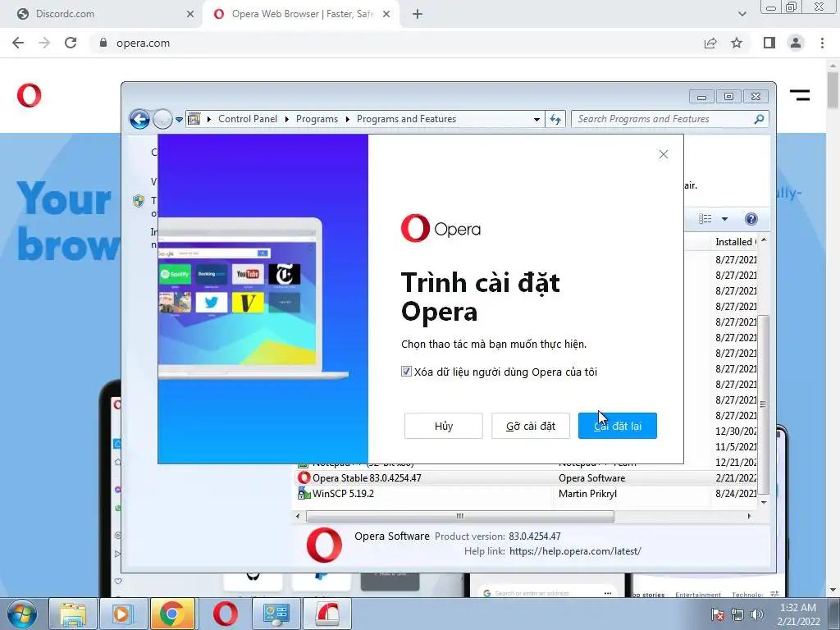The width and height of the screenshot is (840, 630).
Task: Open recent pages dropdown beside Control Panel nav arrows
Action: point(179,120)
